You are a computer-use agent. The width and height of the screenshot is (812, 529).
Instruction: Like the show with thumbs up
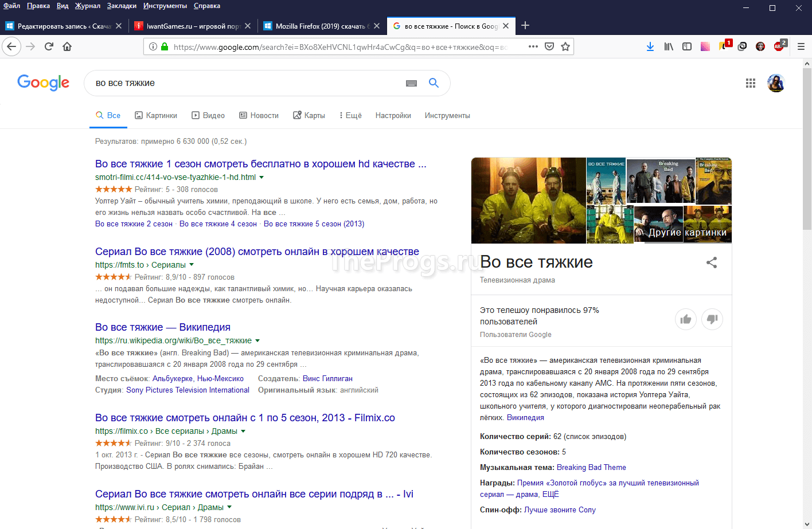pos(686,319)
